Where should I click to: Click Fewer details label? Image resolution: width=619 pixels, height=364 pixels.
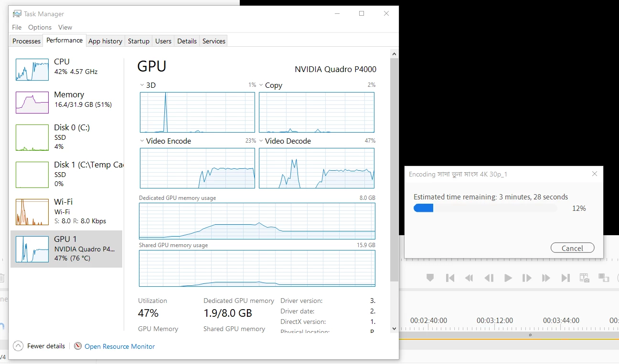pos(46,346)
